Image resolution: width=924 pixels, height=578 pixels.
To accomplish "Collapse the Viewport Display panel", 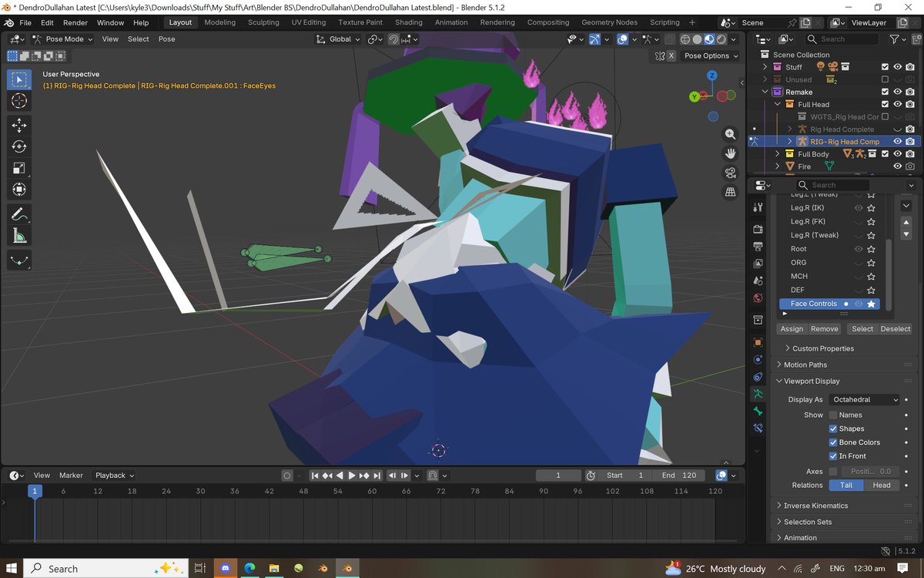I will coord(812,381).
